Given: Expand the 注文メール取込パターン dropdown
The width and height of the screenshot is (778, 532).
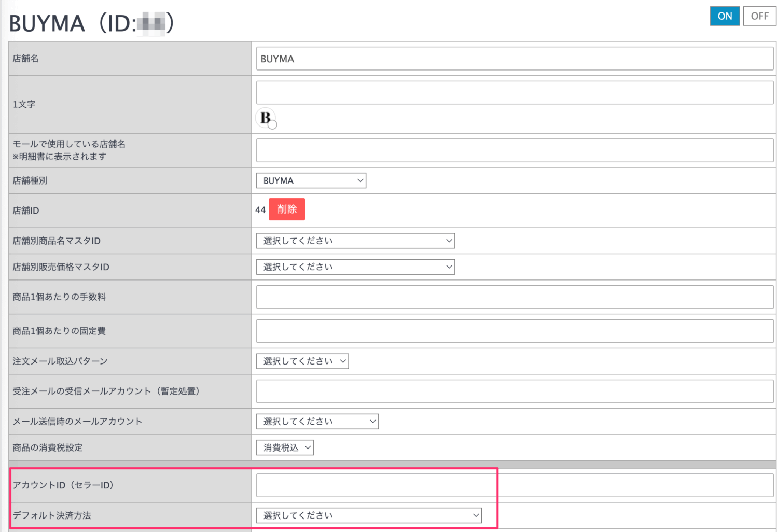Looking at the screenshot, I should pyautogui.click(x=302, y=361).
